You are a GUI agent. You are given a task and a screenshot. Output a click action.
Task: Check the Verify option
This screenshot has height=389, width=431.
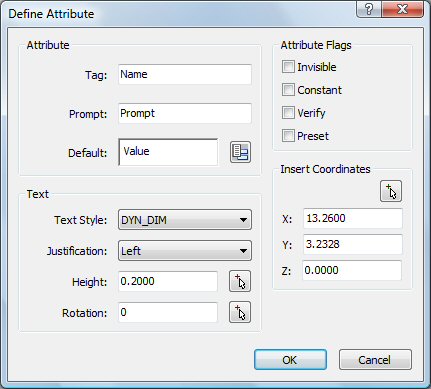pyautogui.click(x=288, y=113)
